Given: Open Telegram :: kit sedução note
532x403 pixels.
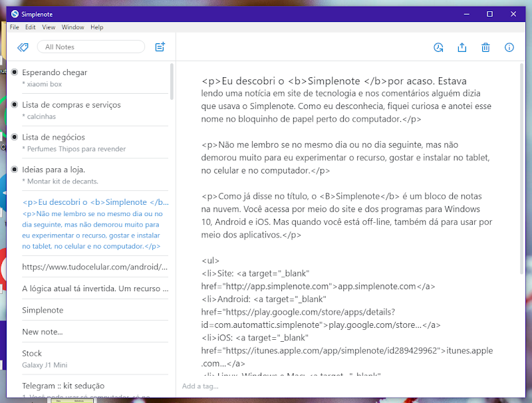Looking at the screenshot, I should (95, 387).
